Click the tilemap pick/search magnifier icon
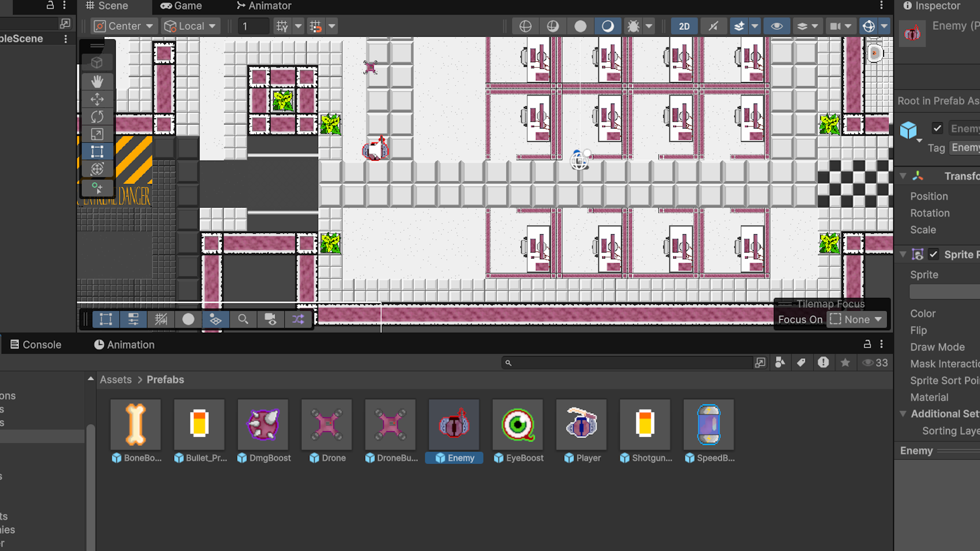The image size is (980, 551). point(243,319)
